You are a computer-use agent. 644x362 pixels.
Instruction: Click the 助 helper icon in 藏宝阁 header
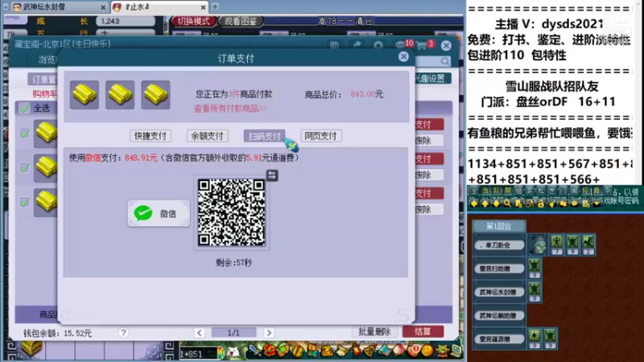pyautogui.click(x=334, y=45)
